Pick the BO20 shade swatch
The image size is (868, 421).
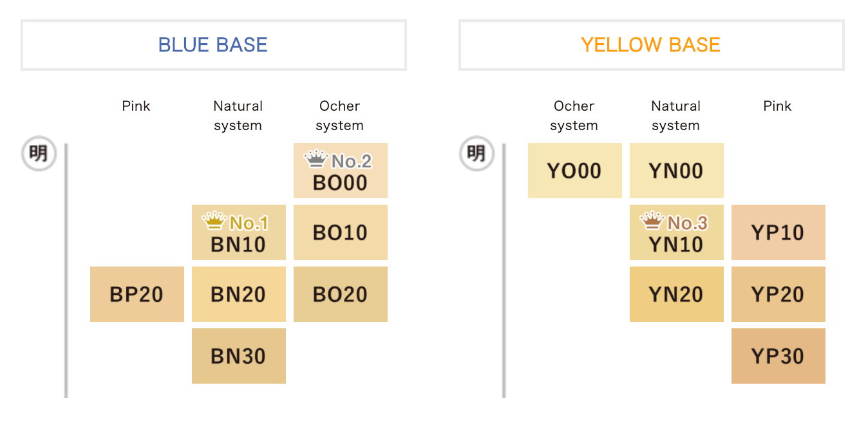(341, 294)
